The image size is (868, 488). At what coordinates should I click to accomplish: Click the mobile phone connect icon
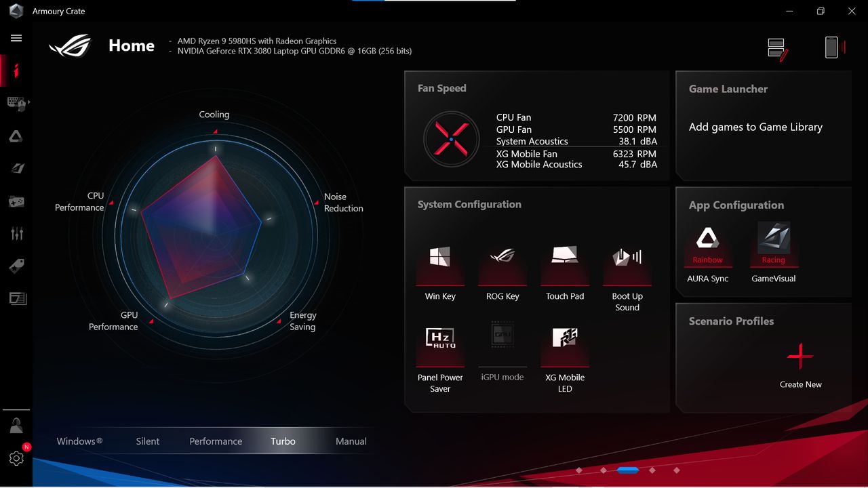click(833, 47)
